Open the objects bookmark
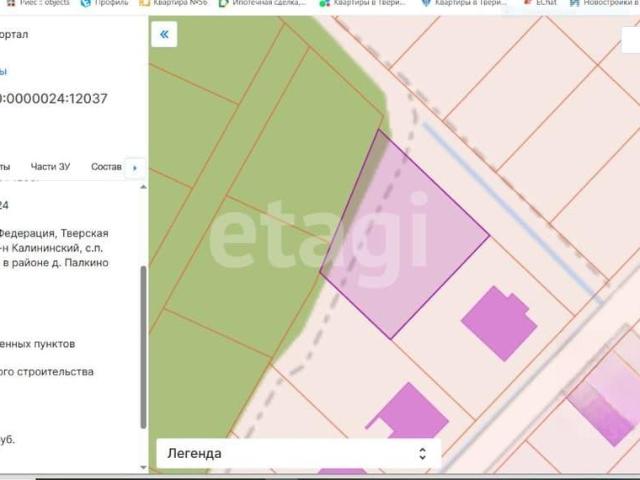Viewport: 640px width, 480px height. pos(39,3)
